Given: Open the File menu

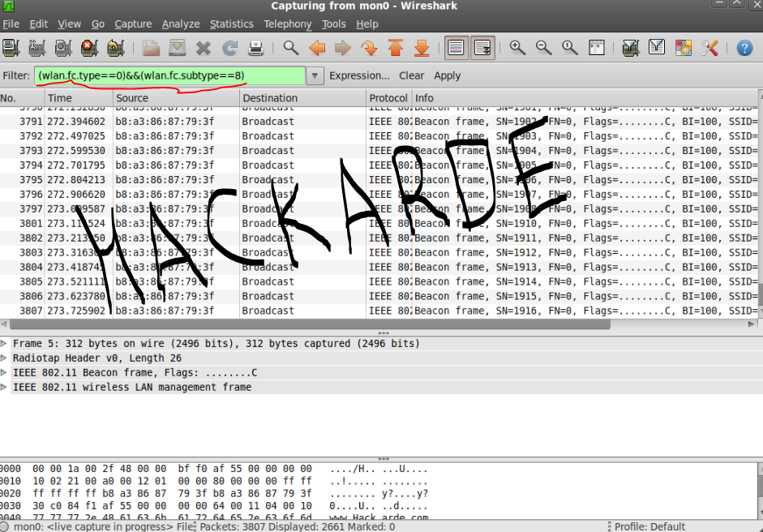Looking at the screenshot, I should (x=11, y=24).
